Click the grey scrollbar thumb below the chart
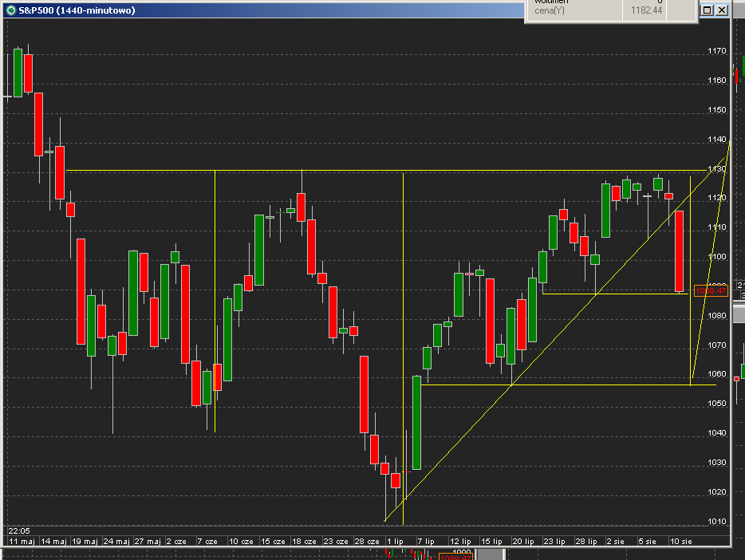 click(x=490, y=554)
